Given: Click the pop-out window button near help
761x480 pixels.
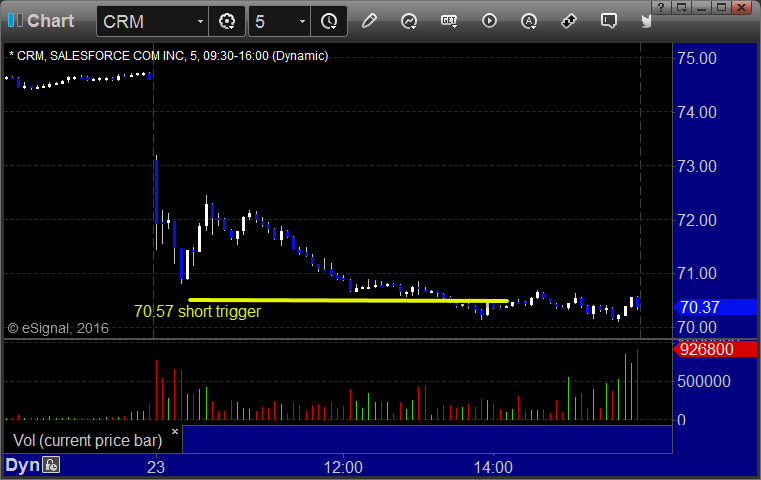Looking at the screenshot, I should coord(681,7).
